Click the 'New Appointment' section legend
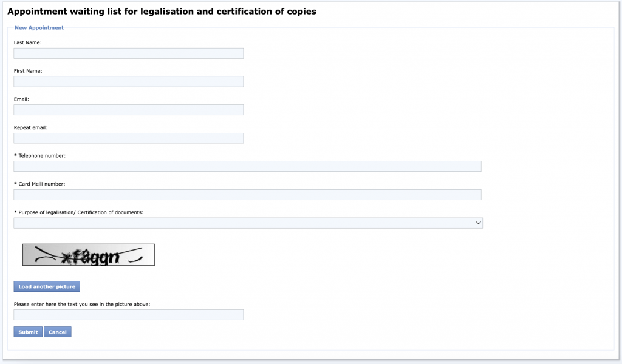Viewport: 622px width, 364px height. (39, 28)
